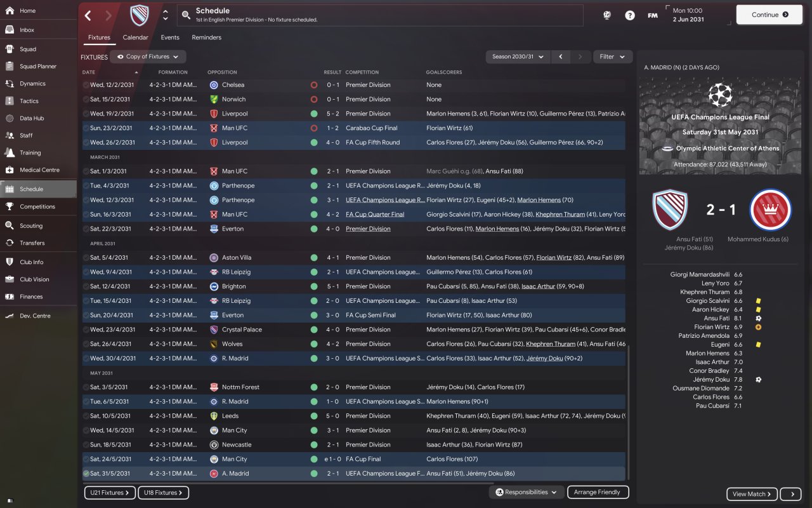The width and height of the screenshot is (812, 508).
Task: Toggle the check circle on Sat, 5/4/2031 row
Action: pyautogui.click(x=86, y=258)
